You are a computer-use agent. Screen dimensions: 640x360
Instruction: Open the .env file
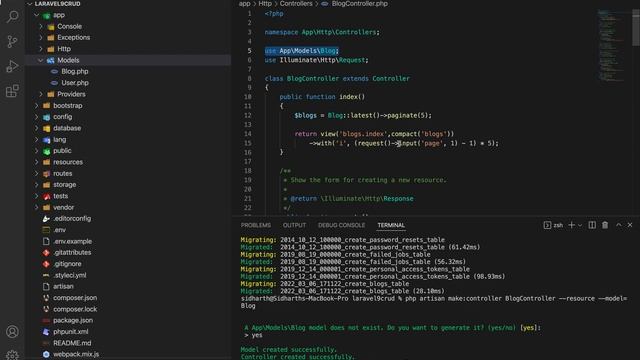59,230
